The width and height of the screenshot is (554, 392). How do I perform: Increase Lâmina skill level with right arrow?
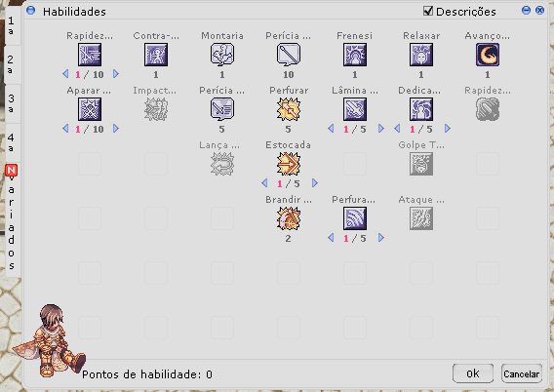tap(380, 128)
